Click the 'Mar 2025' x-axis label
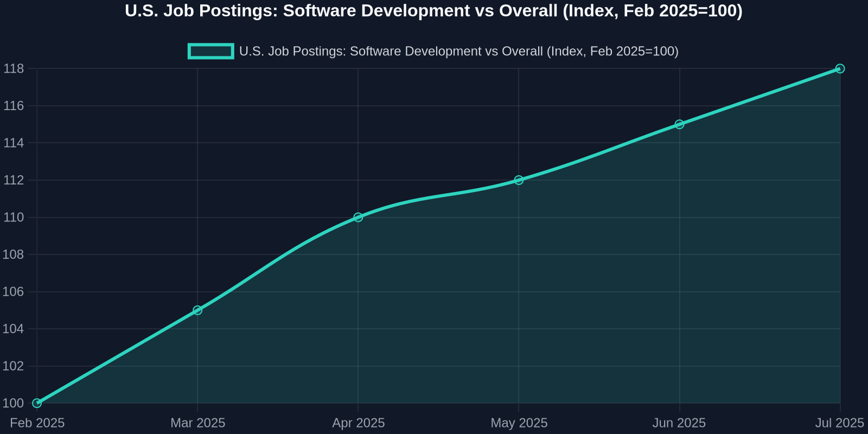Screen dimensions: 868x434 point(197,423)
